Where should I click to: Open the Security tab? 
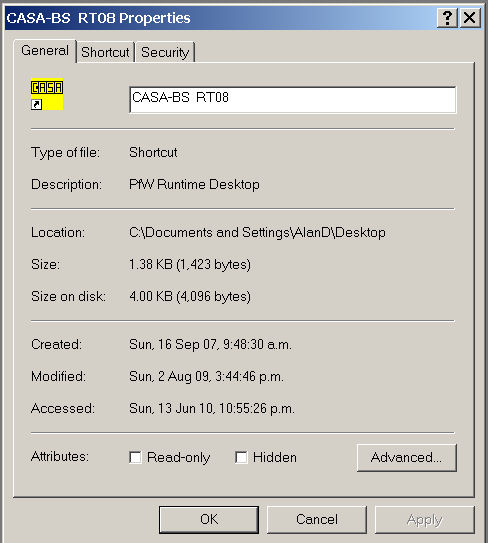click(x=165, y=52)
